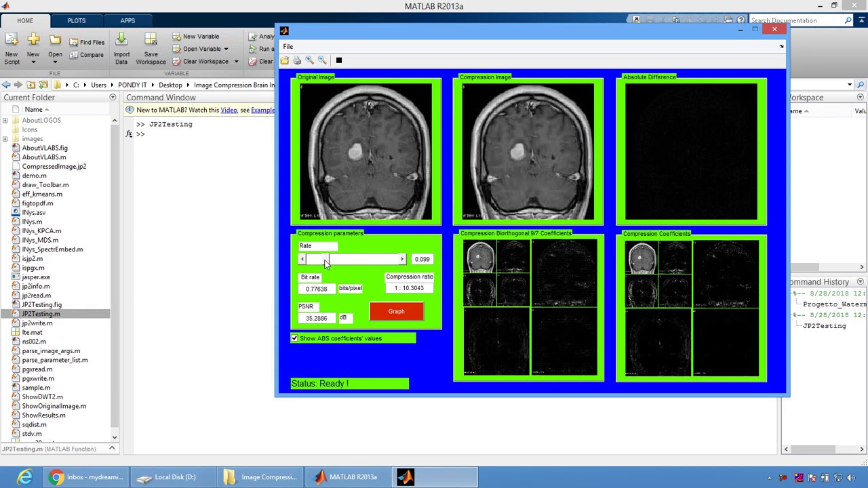
Task: Click the Rate slider track
Action: point(353,260)
